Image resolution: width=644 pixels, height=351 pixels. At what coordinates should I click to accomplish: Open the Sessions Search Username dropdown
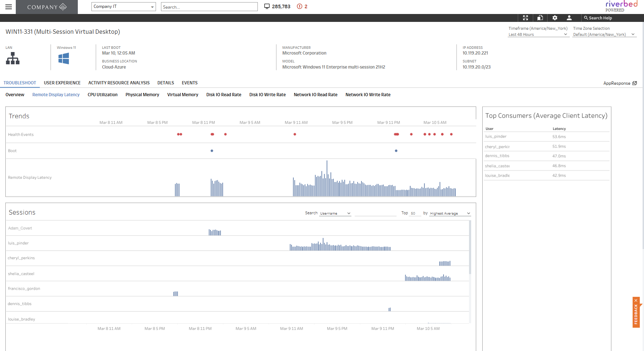(335, 214)
